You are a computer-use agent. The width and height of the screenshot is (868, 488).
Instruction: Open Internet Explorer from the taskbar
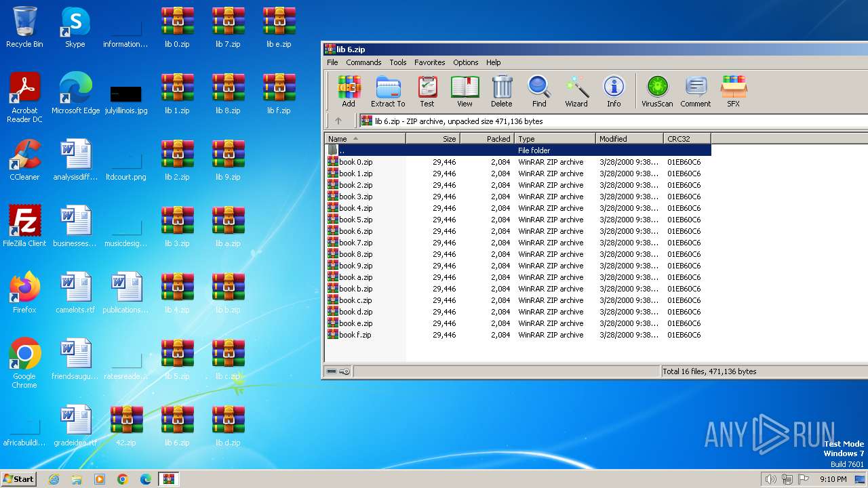pos(54,479)
